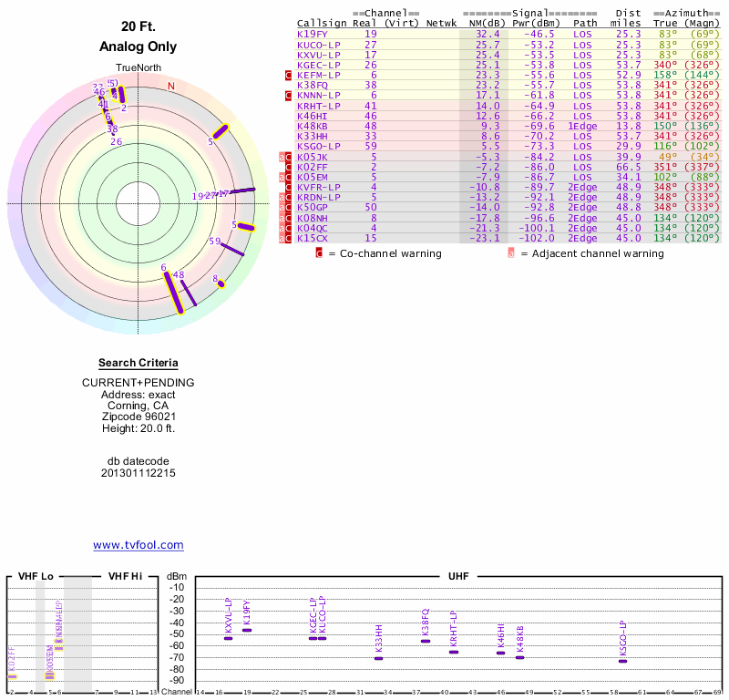The image size is (729, 700).
Task: Click co-channel warning icon beside KNNN-LP
Action: 289,95
